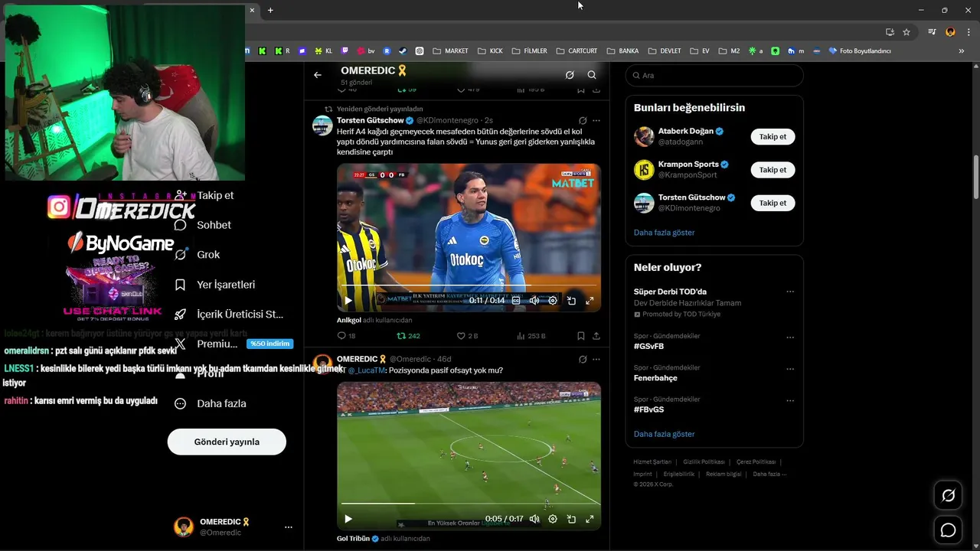Go back with the arrow beside OMEREDIC header
This screenshot has width=980, height=551.
point(318,75)
